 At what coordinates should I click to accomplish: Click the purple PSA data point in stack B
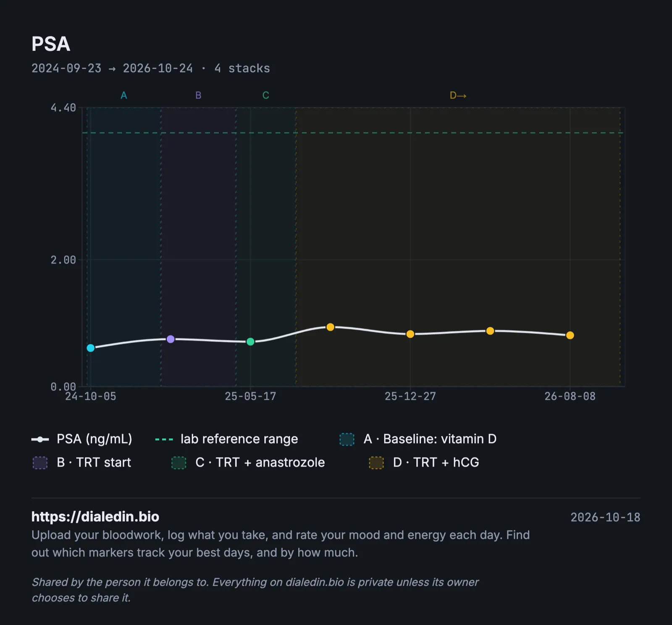point(171,339)
